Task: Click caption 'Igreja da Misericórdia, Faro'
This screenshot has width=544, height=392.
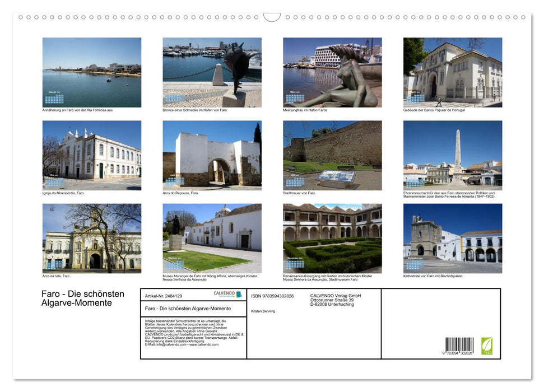Action: (x=63, y=193)
